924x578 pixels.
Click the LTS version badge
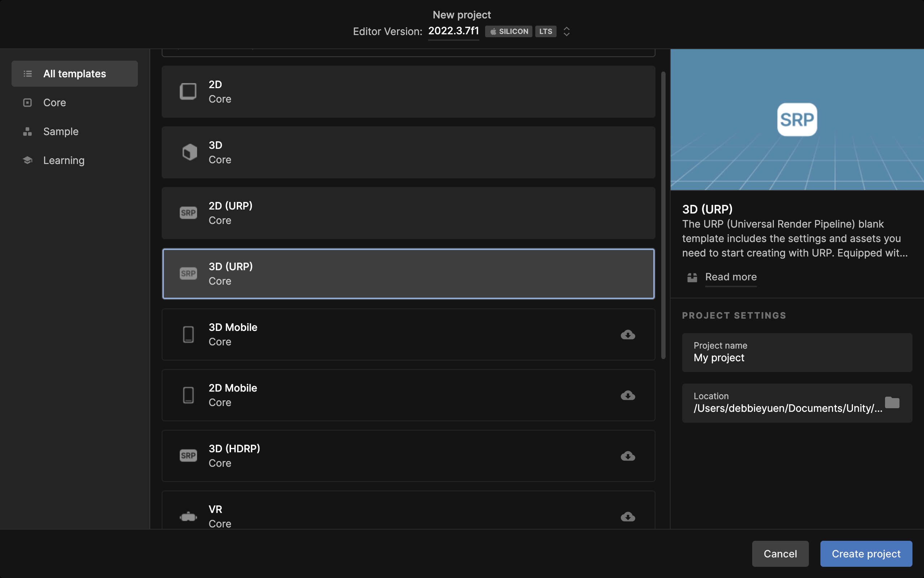coord(546,31)
